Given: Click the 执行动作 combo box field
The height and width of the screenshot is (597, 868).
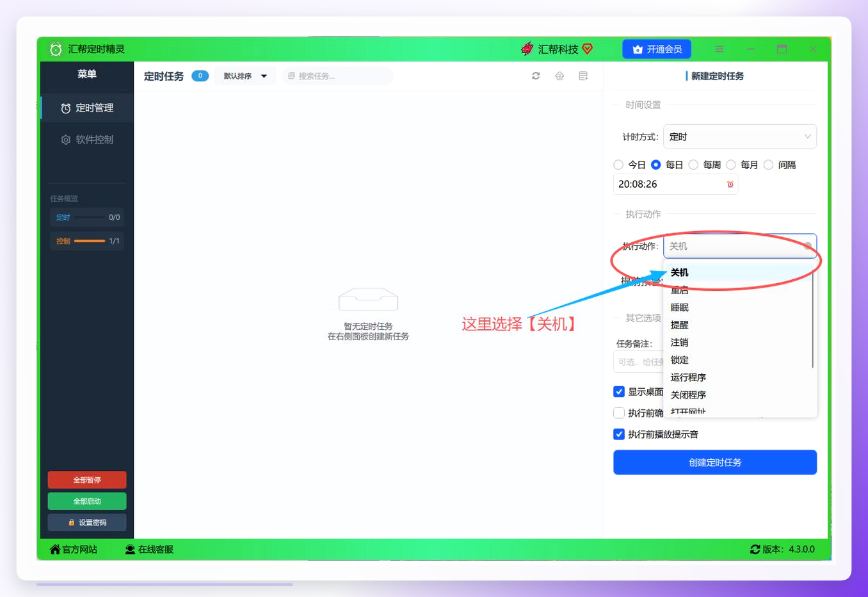Looking at the screenshot, I should [740, 246].
